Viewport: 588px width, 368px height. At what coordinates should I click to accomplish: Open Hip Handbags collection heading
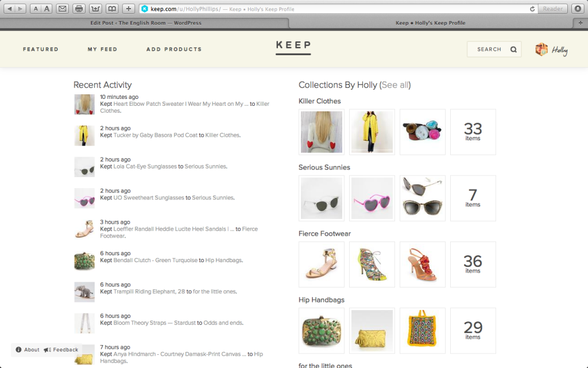pyautogui.click(x=322, y=300)
